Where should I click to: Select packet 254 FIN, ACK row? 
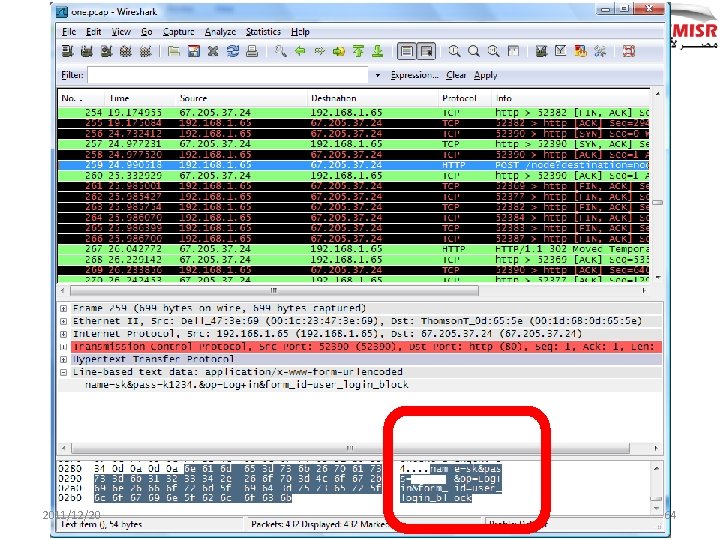click(x=354, y=112)
